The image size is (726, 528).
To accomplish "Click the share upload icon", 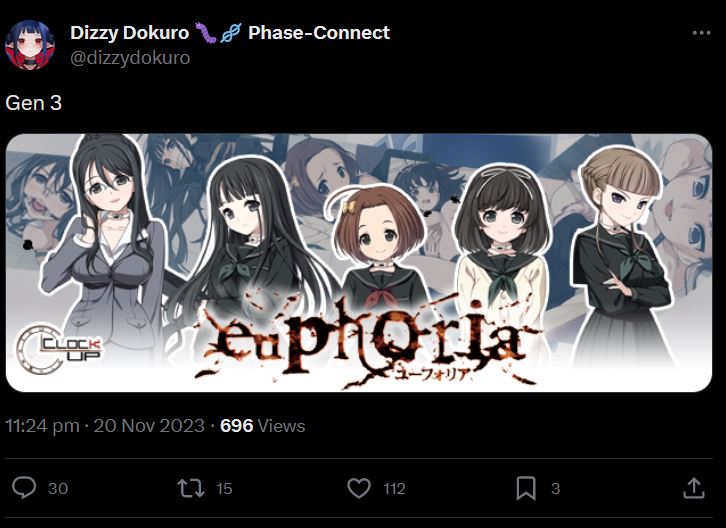I will (x=694, y=488).
